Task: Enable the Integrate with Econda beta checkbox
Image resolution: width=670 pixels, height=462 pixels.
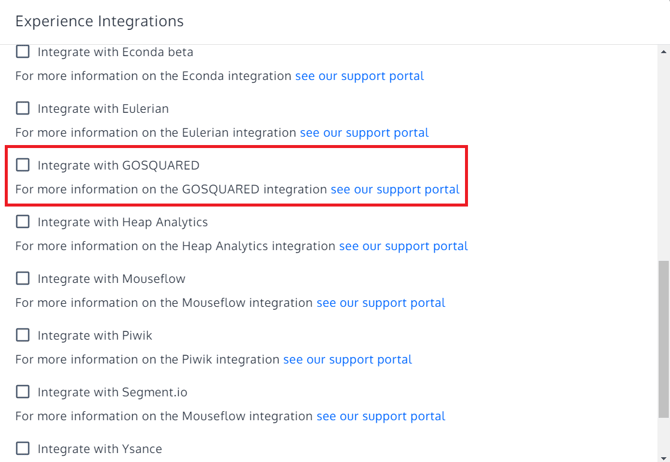Action: point(23,52)
